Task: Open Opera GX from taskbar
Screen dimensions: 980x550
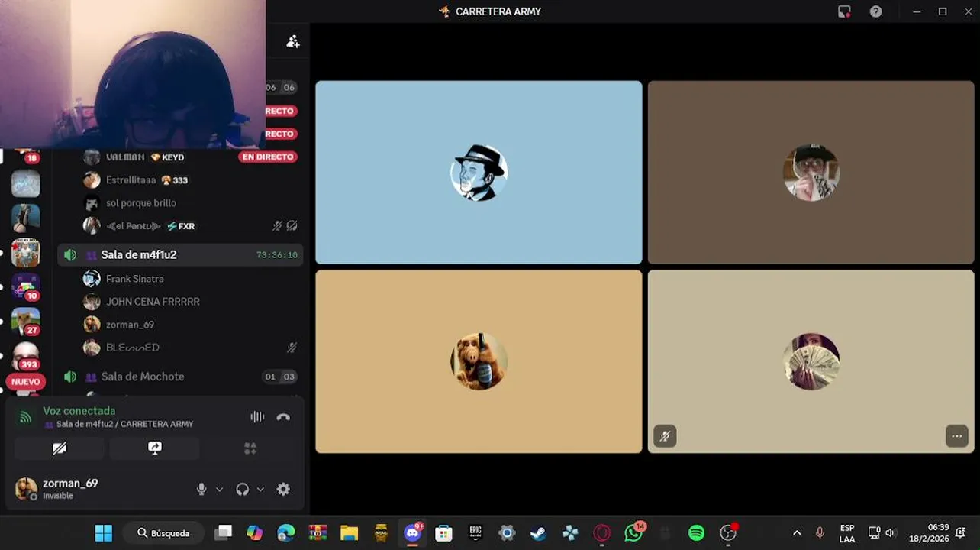Action: click(x=601, y=533)
